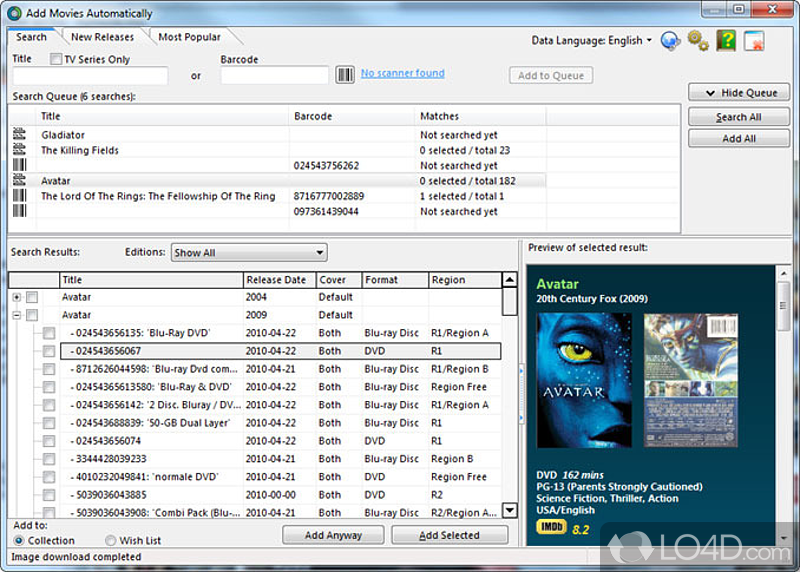Image resolution: width=800 pixels, height=572 pixels.
Task: Sort results by Format column header
Action: click(x=395, y=280)
